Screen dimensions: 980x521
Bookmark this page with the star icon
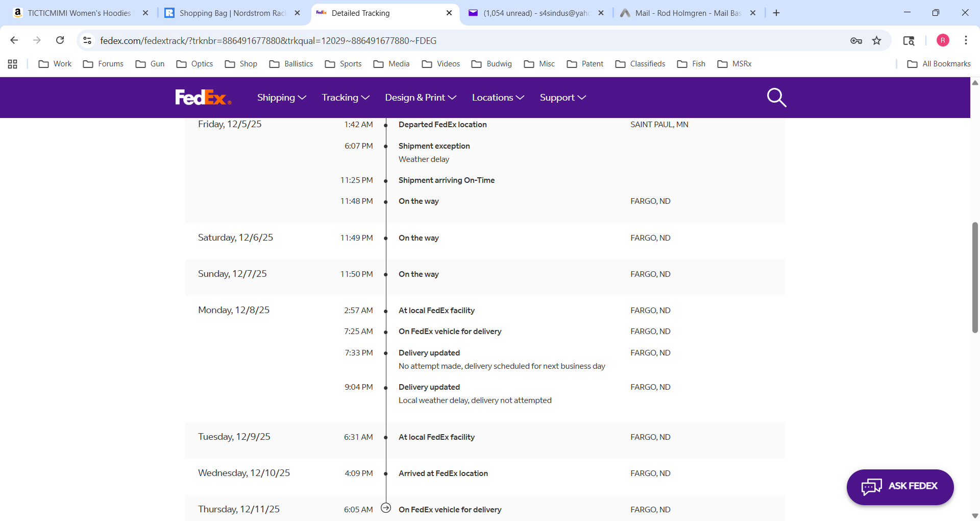(876, 40)
